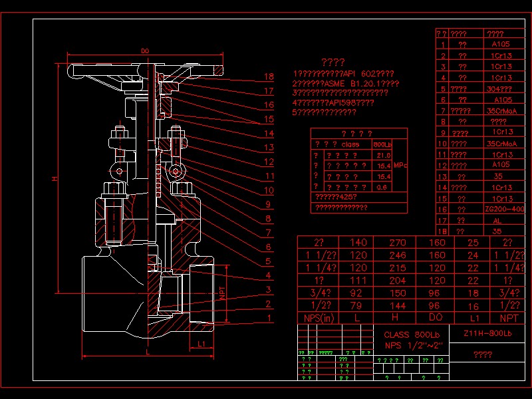This screenshot has width=532, height=399.
Task: Click the Z11H-800Lb drawing number
Action: [x=487, y=334]
